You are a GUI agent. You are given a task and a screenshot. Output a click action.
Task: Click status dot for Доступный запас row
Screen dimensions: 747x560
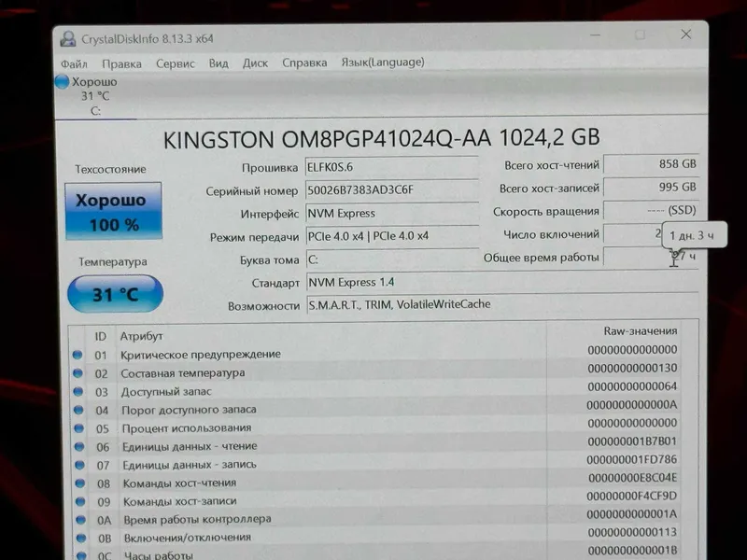pos(78,391)
